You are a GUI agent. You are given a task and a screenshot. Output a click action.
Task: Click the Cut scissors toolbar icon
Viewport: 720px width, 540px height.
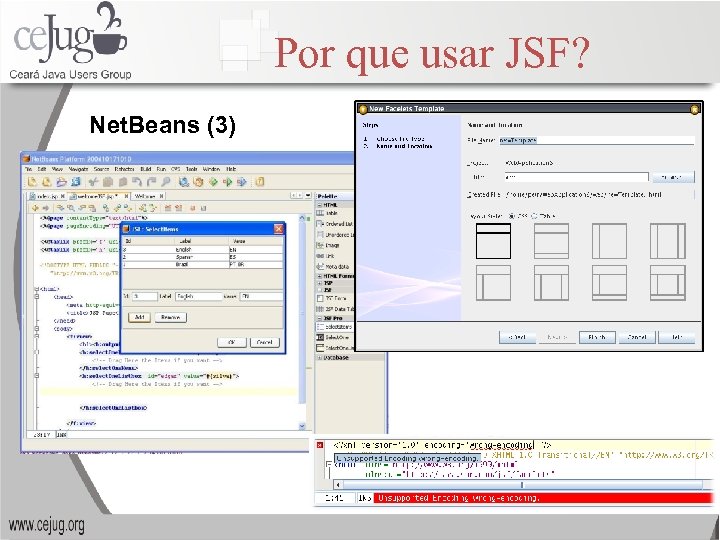point(93,182)
